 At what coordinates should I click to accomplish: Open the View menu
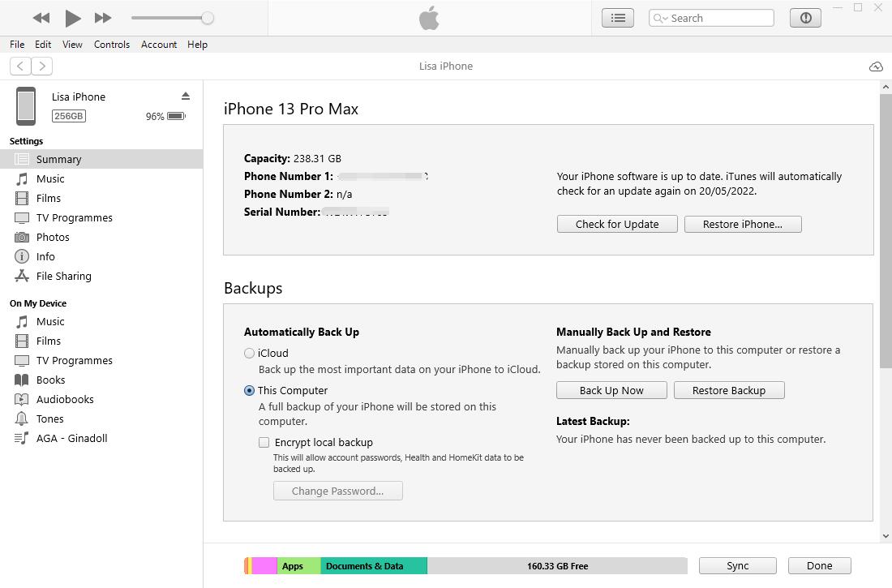[x=72, y=45]
